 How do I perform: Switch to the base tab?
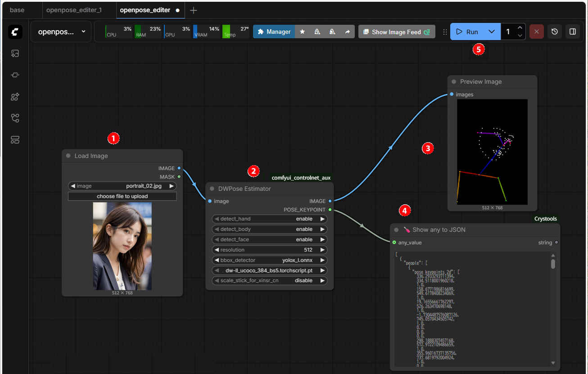(x=17, y=10)
